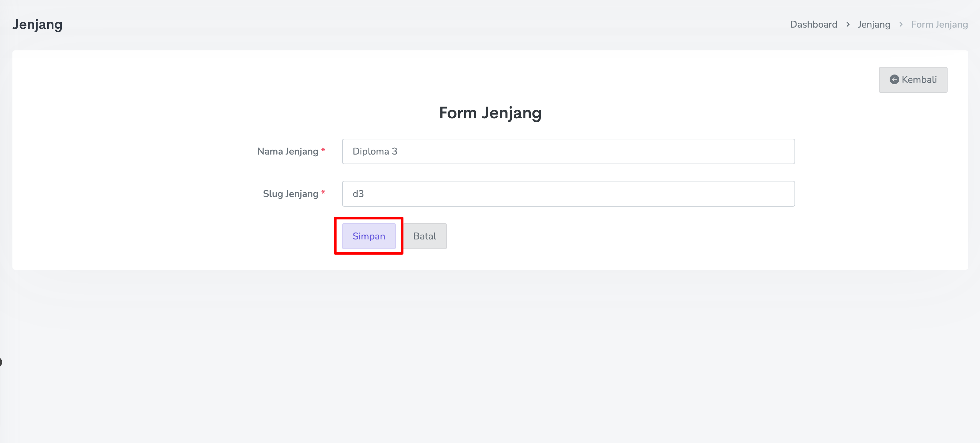This screenshot has height=443, width=980.
Task: Click the Form Jenjang breadcrumb item
Action: pos(939,24)
